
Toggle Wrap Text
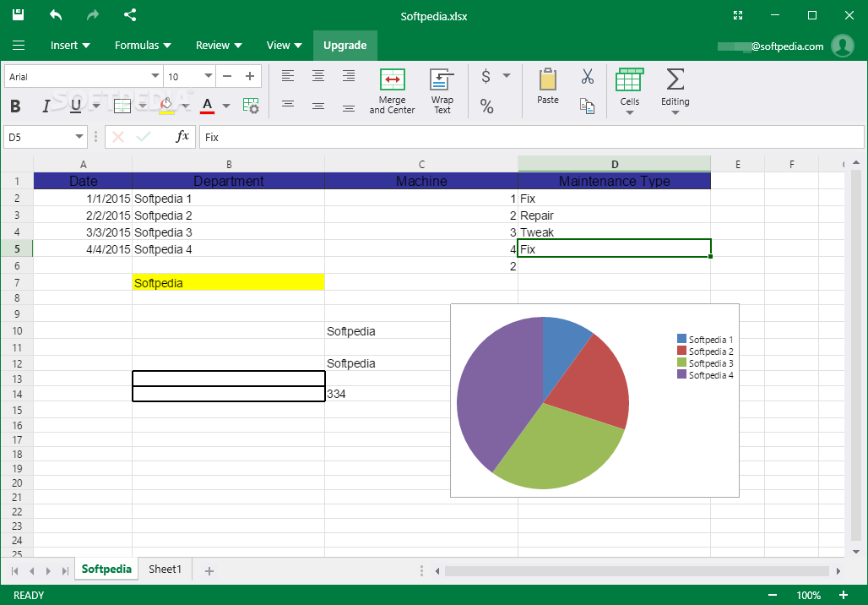442,91
